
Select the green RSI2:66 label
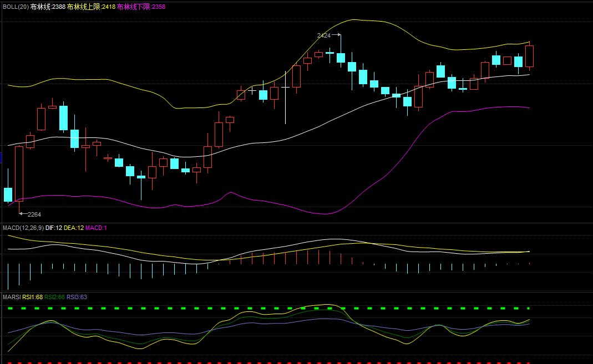54,297
